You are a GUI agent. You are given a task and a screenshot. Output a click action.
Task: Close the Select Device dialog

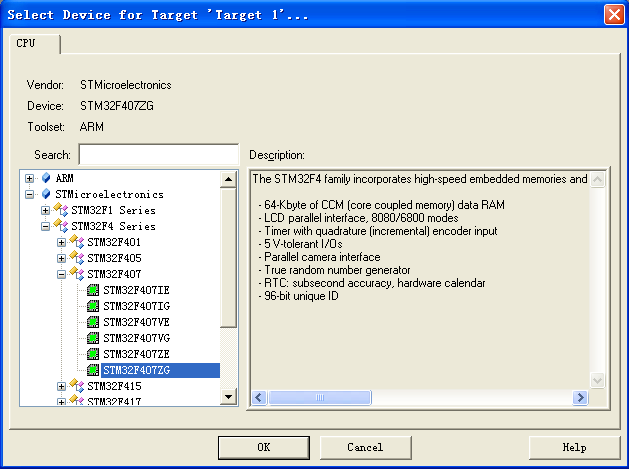[614, 15]
